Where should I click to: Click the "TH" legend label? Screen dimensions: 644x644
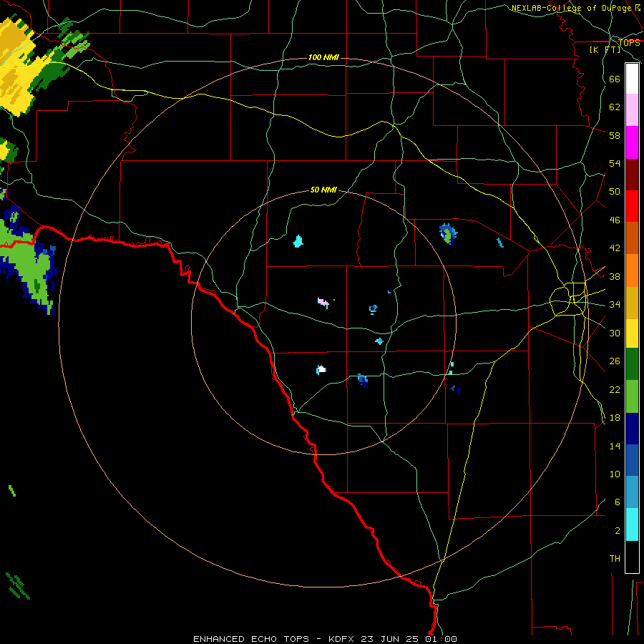[x=615, y=559]
